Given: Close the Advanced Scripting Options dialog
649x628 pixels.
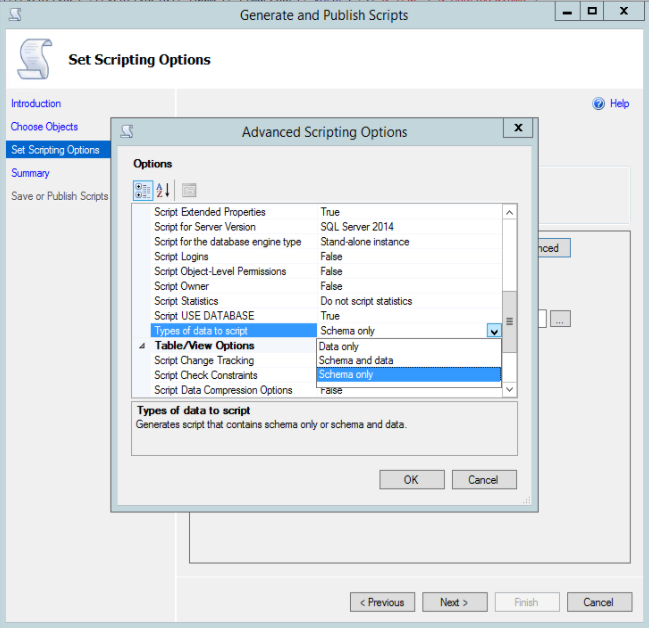Looking at the screenshot, I should [x=516, y=129].
